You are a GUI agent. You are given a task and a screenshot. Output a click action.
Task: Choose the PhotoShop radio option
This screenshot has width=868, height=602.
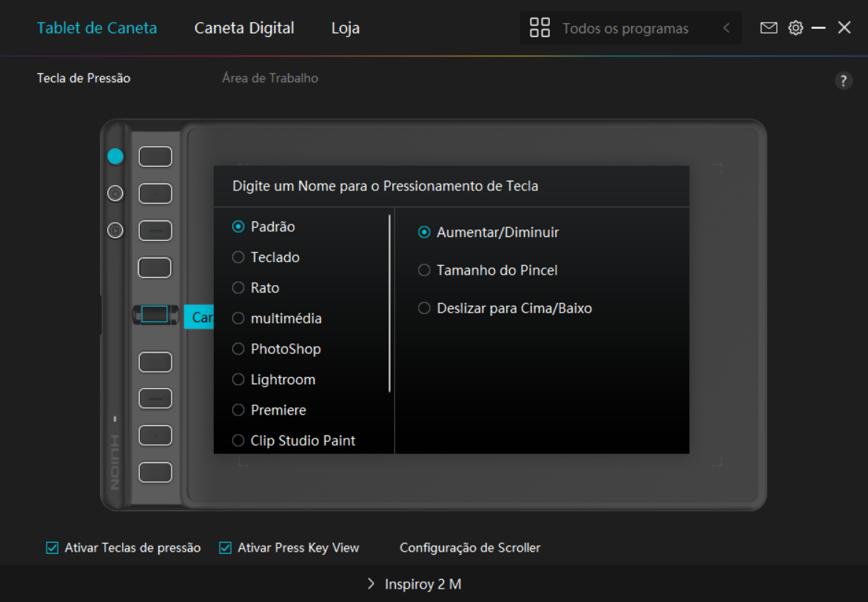coord(238,349)
